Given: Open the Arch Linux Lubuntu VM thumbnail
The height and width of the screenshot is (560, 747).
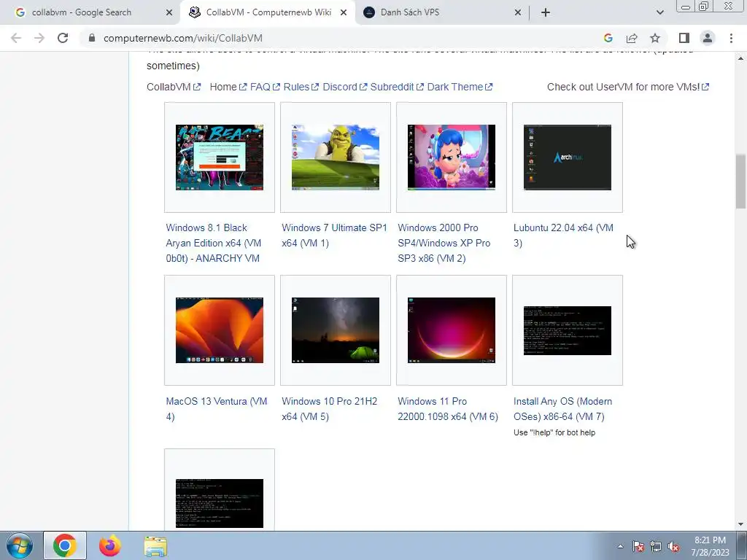Looking at the screenshot, I should [x=568, y=157].
